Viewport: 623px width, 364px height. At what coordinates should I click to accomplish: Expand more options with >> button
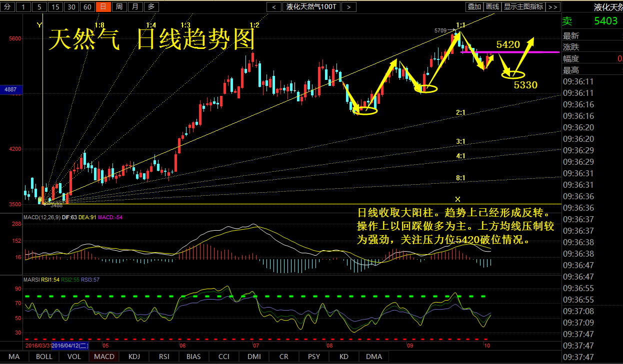click(552, 6)
